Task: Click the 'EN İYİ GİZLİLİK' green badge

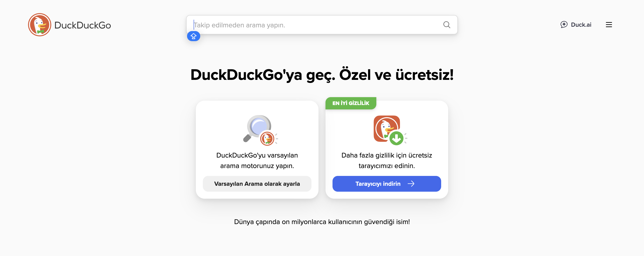Action: point(351,103)
